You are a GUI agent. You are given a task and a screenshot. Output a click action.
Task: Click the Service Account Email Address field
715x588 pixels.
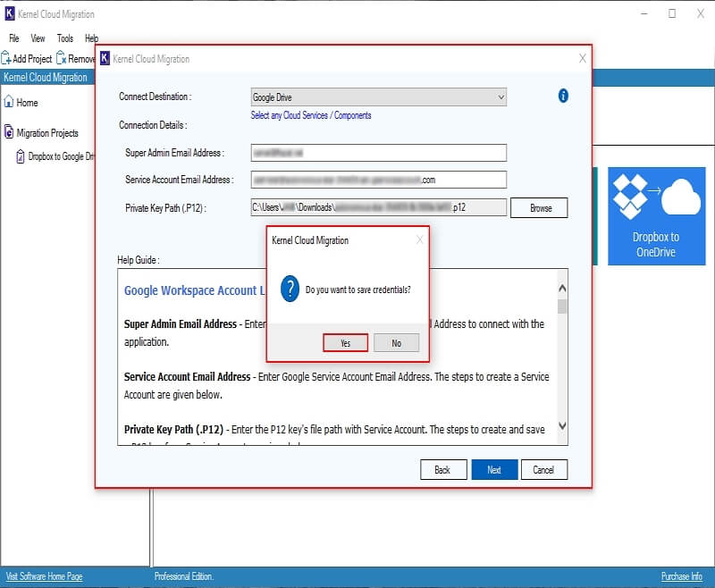[378, 180]
